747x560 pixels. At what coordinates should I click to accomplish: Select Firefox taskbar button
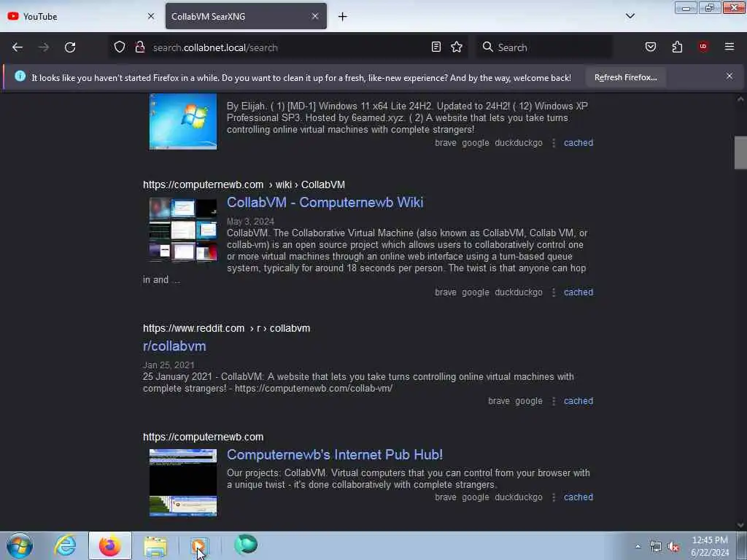tap(109, 545)
